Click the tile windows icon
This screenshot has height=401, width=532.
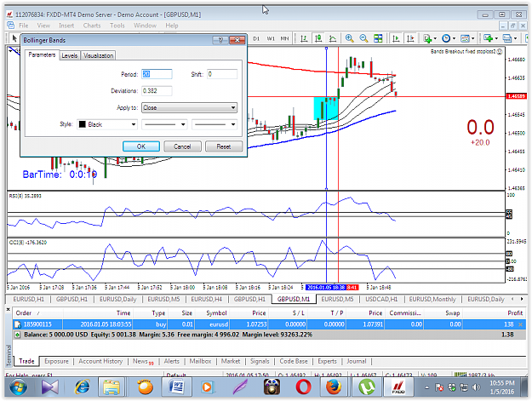(x=378, y=38)
